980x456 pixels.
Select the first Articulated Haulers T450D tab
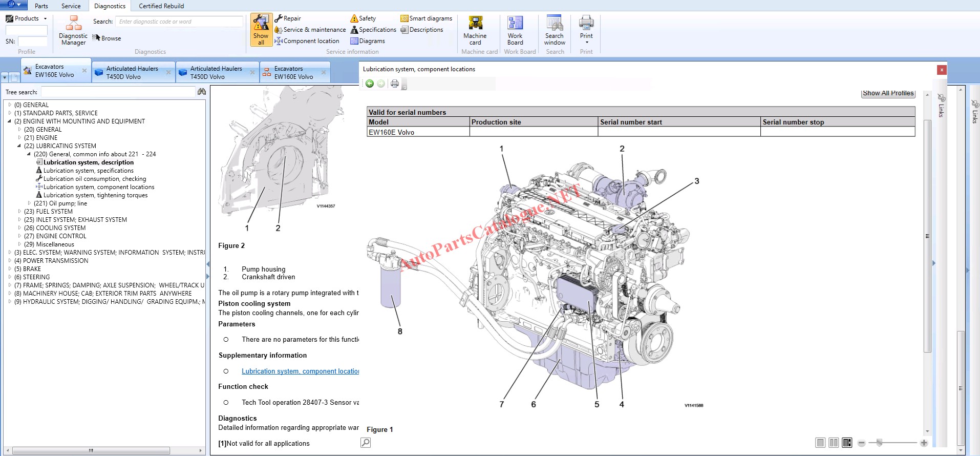pyautogui.click(x=132, y=73)
